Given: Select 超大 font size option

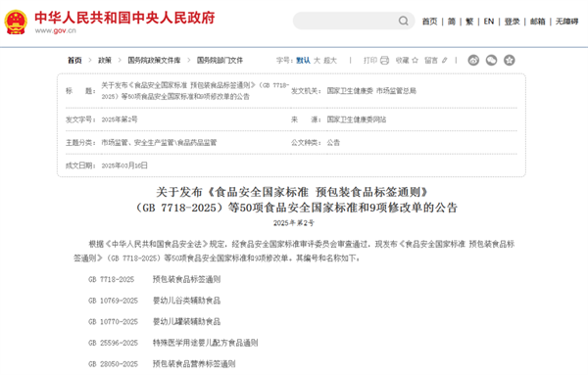Looking at the screenshot, I should [x=330, y=61].
